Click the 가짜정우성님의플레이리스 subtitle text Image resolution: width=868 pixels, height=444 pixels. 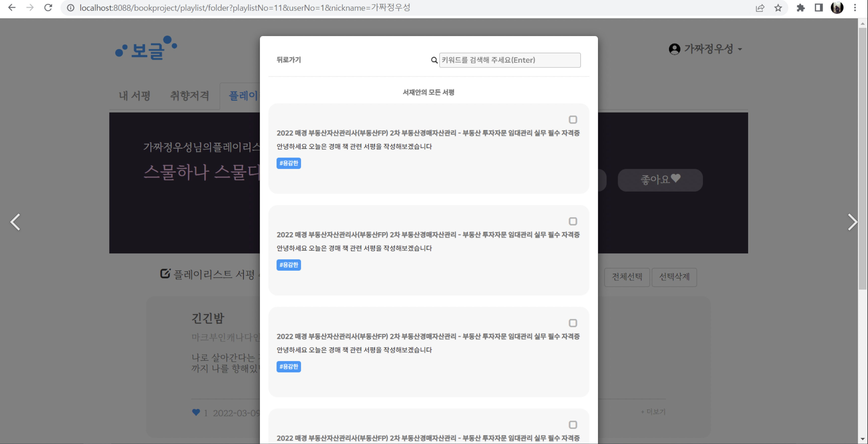point(201,147)
